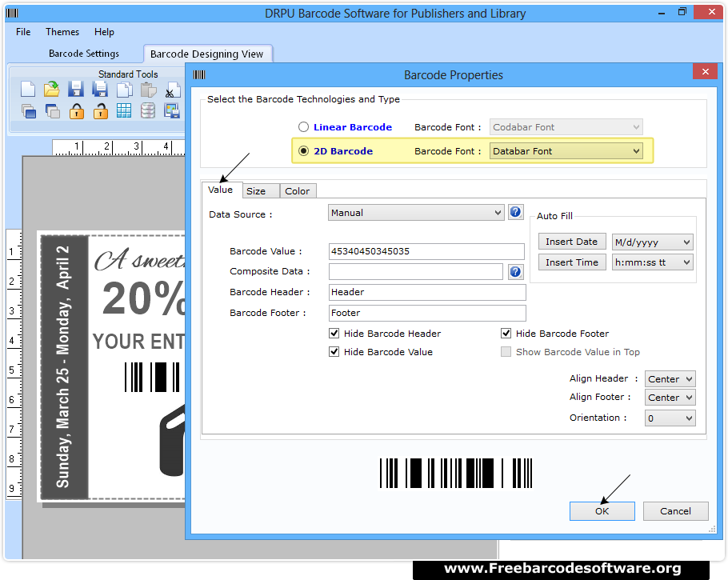Open the Align Footer dropdown
This screenshot has height=580, width=728.
tap(670, 398)
